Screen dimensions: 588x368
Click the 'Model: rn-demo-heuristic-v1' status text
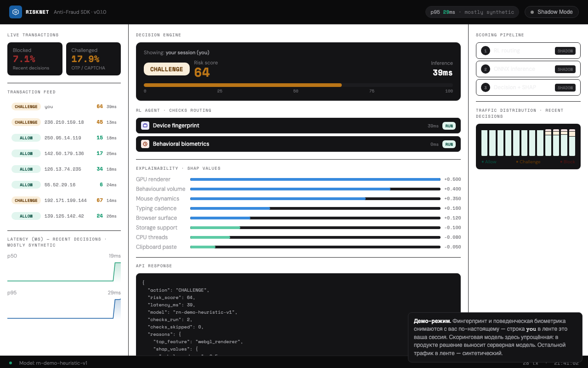pyautogui.click(x=53, y=363)
